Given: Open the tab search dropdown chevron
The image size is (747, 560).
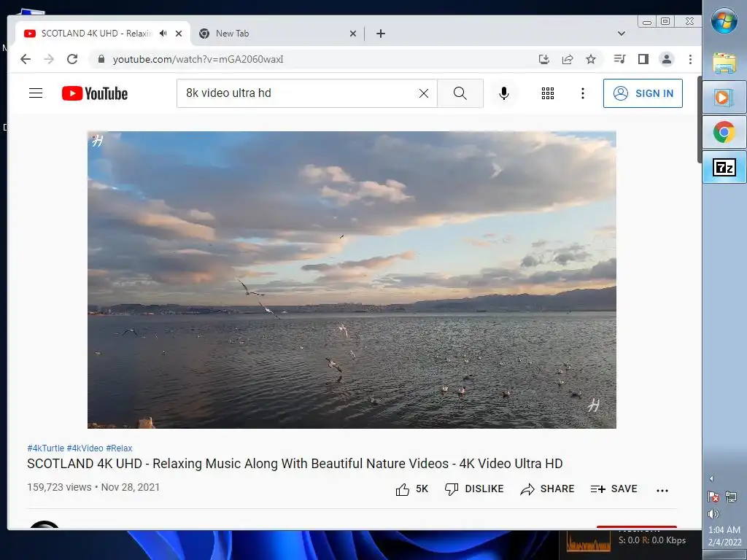Looking at the screenshot, I should [622, 34].
